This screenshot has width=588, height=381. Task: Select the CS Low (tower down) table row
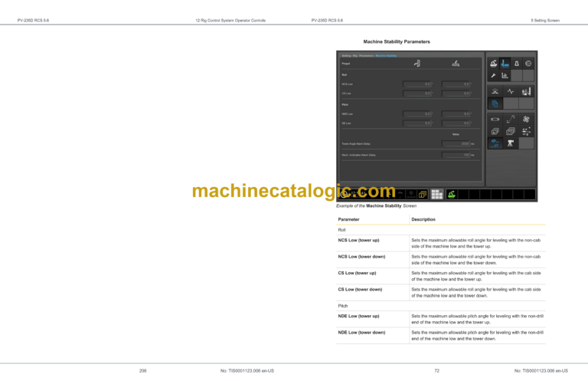pos(441,292)
